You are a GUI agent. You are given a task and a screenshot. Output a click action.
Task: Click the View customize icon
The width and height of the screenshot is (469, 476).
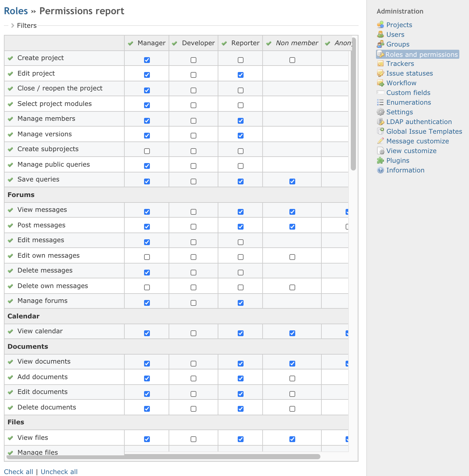pos(380,150)
